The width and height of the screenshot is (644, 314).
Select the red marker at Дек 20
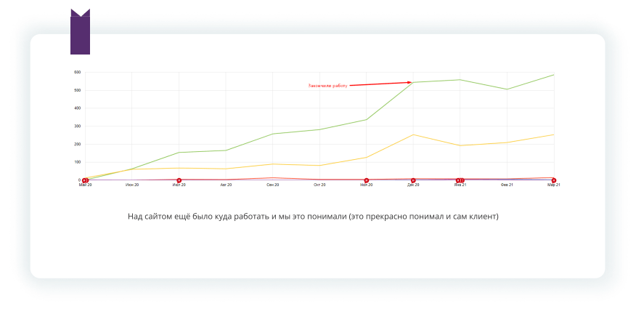[413, 180]
